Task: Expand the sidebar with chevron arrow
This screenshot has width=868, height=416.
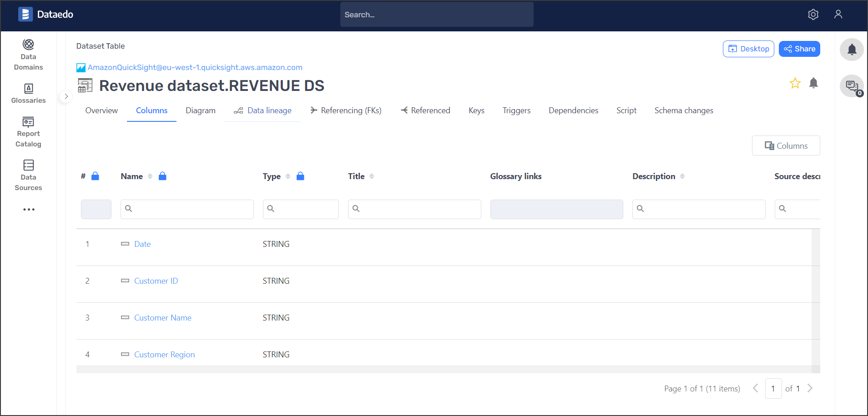Action: (66, 96)
